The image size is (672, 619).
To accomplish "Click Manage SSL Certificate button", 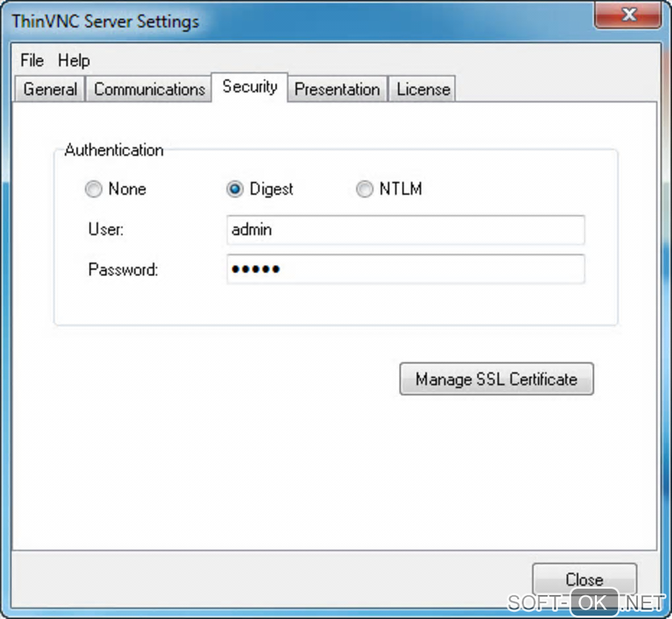I will point(496,379).
